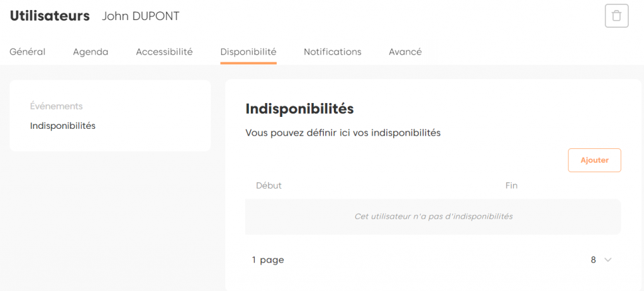644x291 pixels.
Task: Click the page size value 8
Action: (x=593, y=260)
